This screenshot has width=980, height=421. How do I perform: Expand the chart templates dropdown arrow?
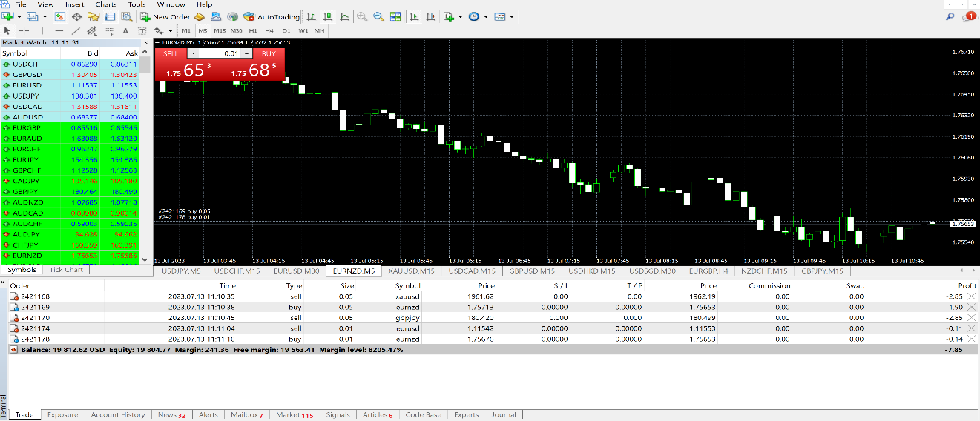[x=512, y=16]
